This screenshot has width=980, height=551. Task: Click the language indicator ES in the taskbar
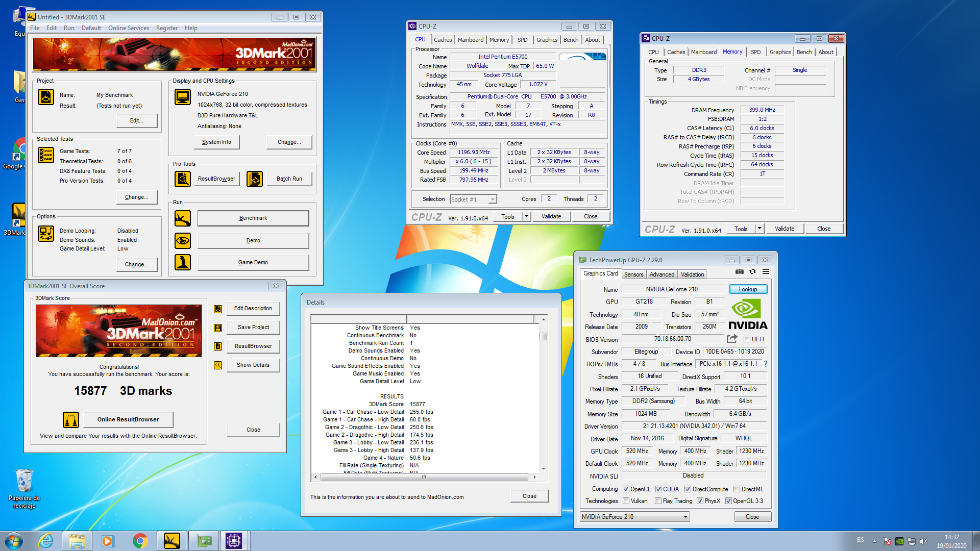point(861,540)
